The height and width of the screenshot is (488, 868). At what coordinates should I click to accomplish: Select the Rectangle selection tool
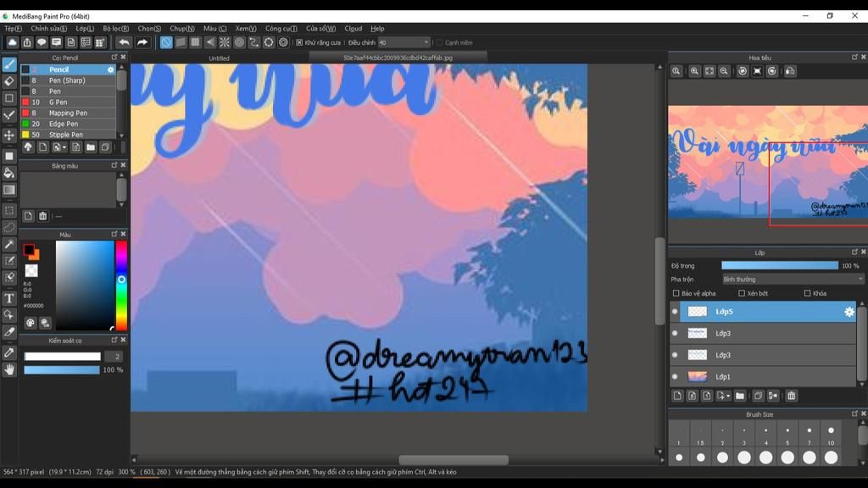(x=9, y=210)
